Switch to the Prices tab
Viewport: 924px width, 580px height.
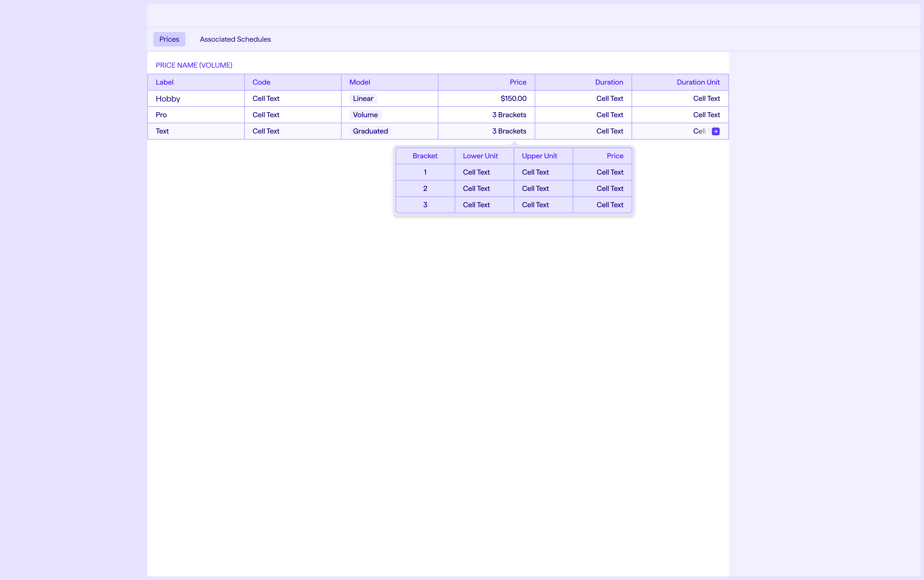coord(169,39)
